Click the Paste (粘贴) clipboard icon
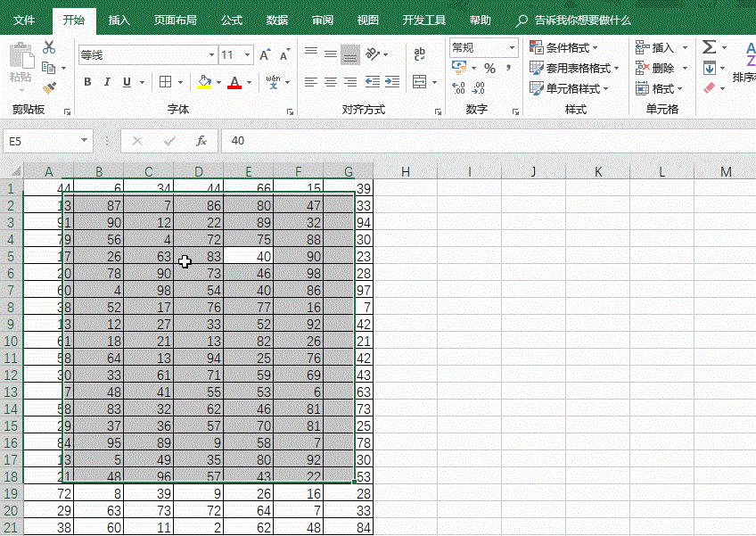 21,56
